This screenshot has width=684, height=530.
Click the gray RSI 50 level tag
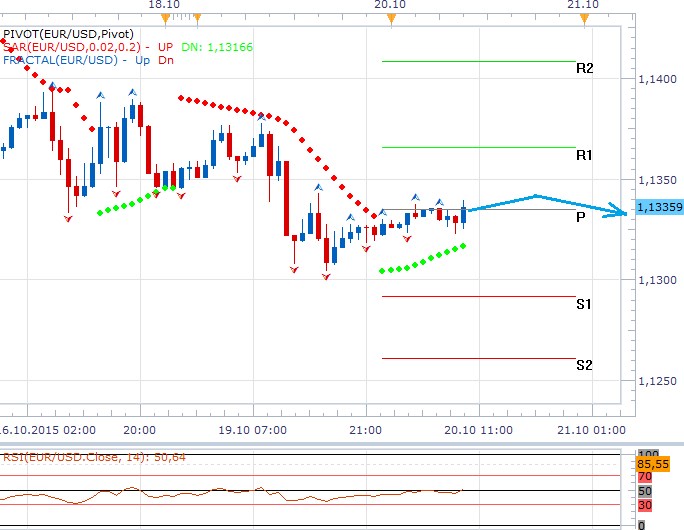click(645, 492)
